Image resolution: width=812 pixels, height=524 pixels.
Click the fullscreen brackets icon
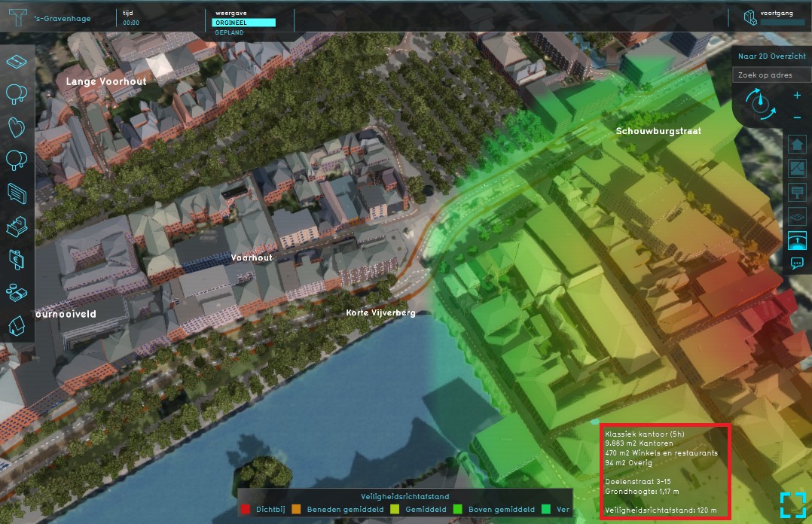[792, 504]
